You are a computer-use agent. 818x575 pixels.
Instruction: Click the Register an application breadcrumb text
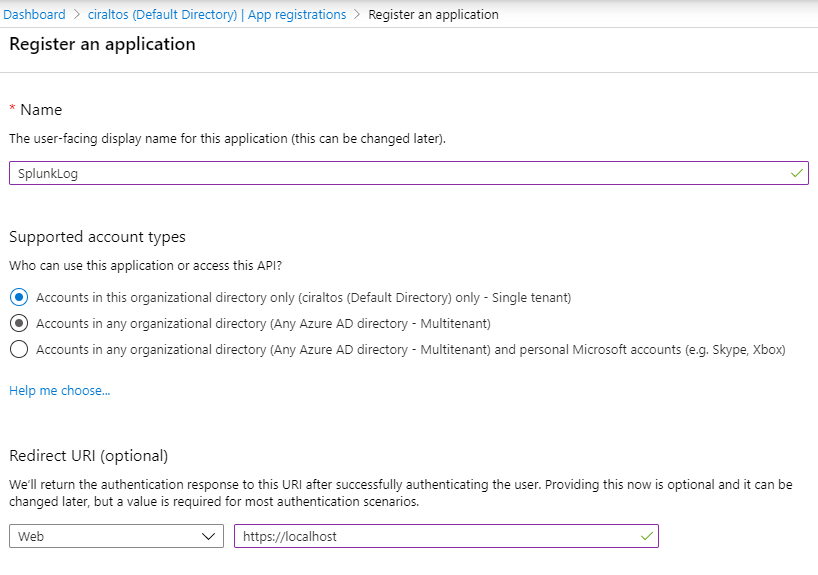pos(433,15)
